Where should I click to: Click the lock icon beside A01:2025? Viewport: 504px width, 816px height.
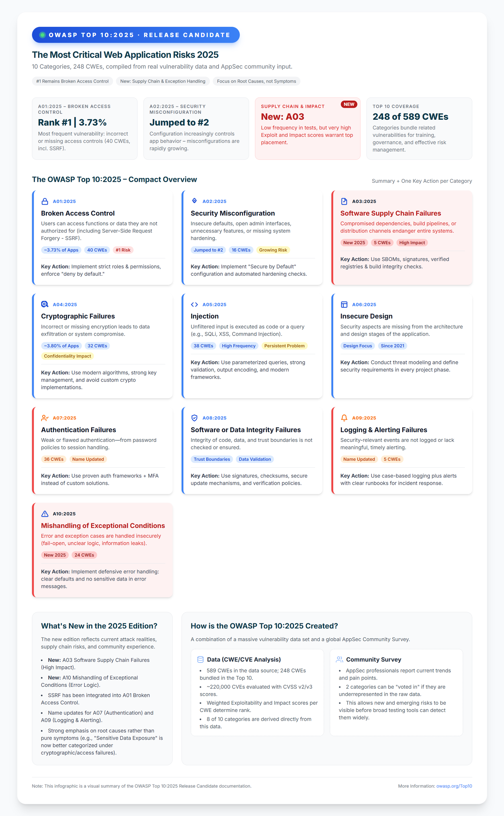[x=45, y=201]
